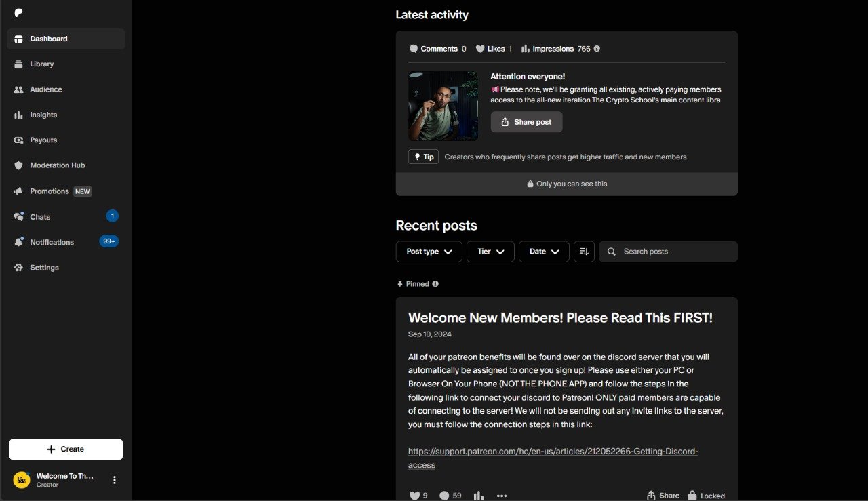
Task: Open the Getting Discord access support link
Action: (553, 458)
